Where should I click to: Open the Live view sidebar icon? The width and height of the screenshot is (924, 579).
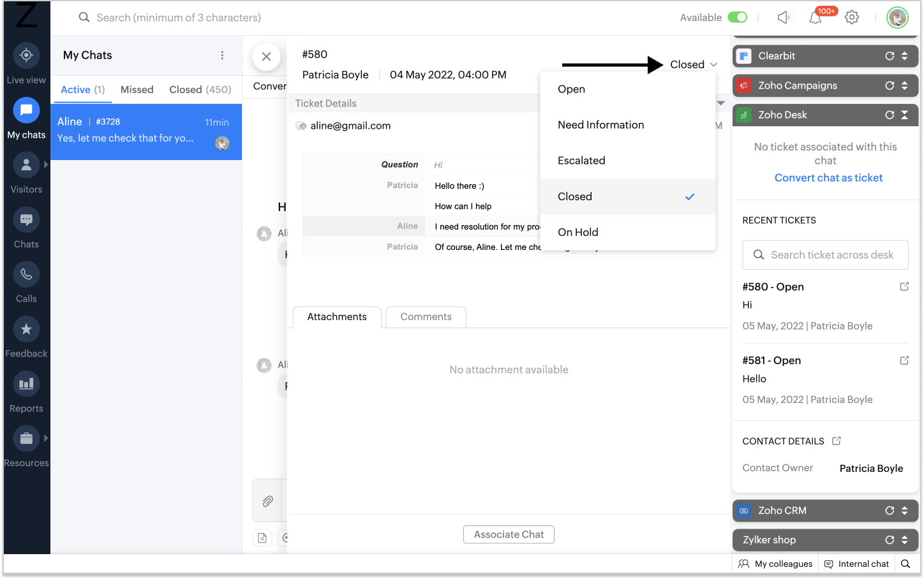coord(26,55)
